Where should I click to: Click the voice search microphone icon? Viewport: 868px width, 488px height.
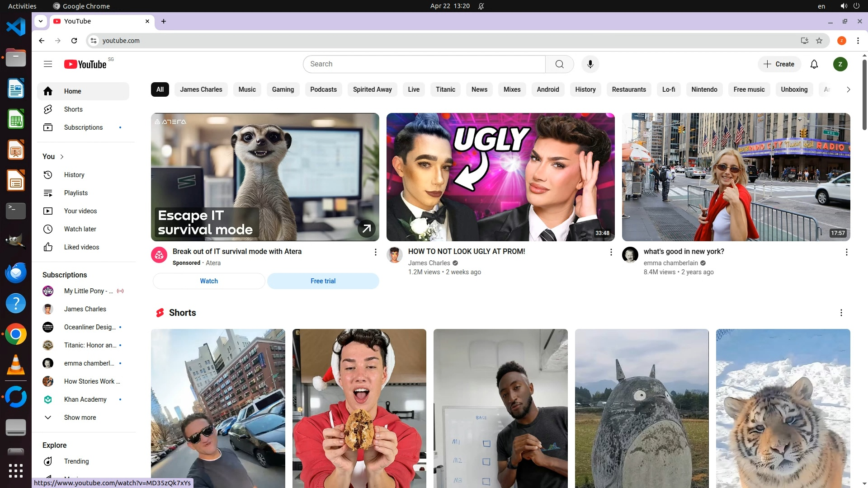[590, 64]
